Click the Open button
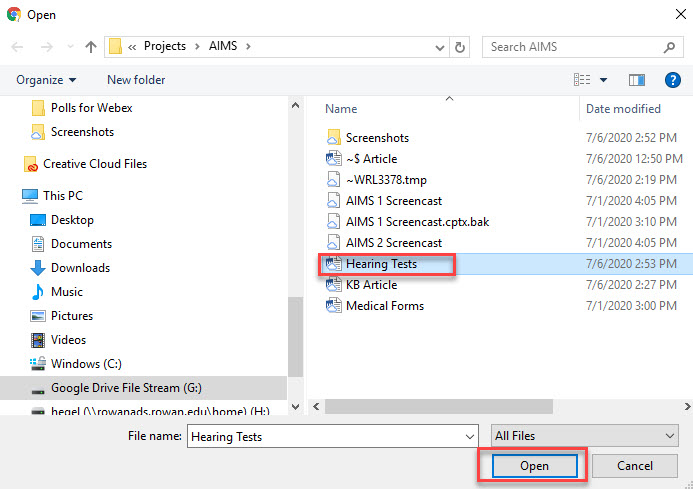693x489 pixels. pyautogui.click(x=534, y=466)
